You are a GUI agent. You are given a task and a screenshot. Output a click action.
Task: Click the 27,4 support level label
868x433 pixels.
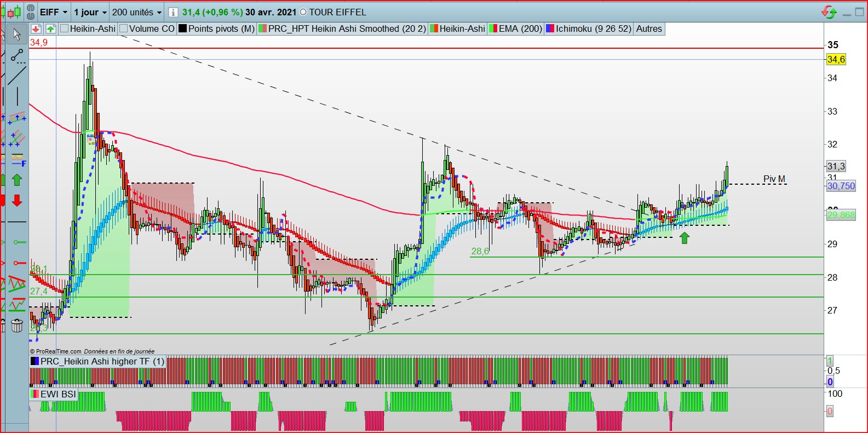(39, 291)
